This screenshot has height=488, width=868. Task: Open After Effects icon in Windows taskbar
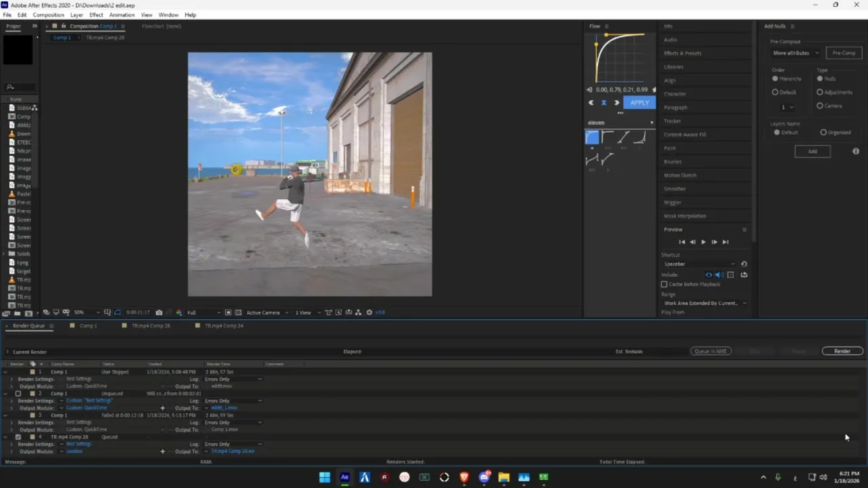344,477
